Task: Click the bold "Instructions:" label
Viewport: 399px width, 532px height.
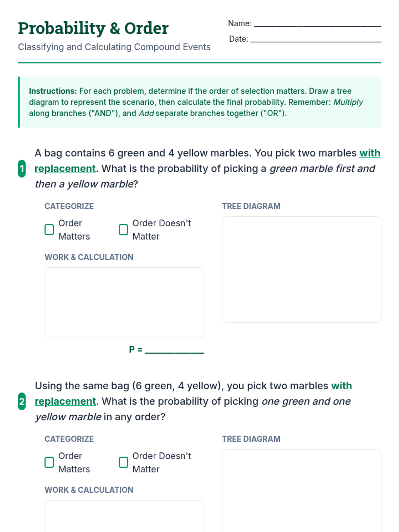Action: [53, 91]
